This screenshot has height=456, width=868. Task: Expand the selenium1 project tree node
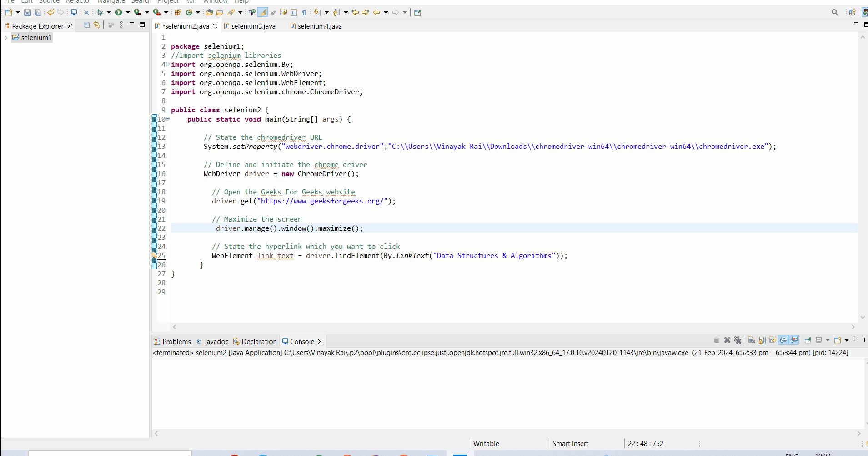(x=6, y=38)
